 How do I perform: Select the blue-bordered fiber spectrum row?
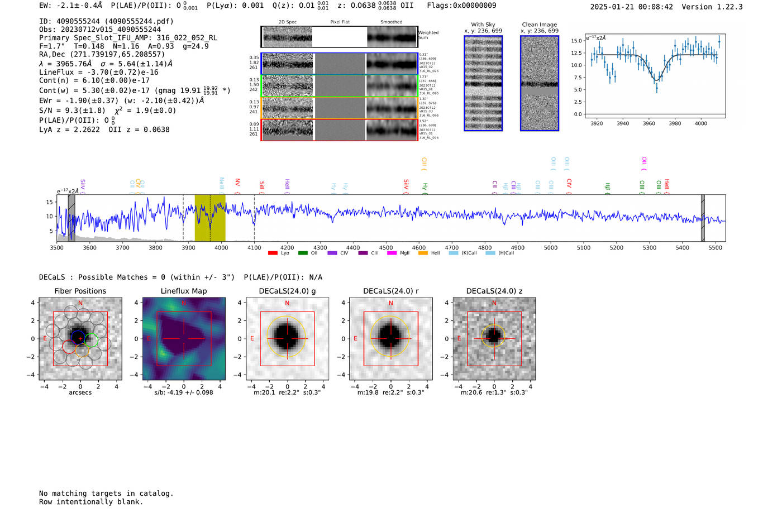[x=339, y=64]
